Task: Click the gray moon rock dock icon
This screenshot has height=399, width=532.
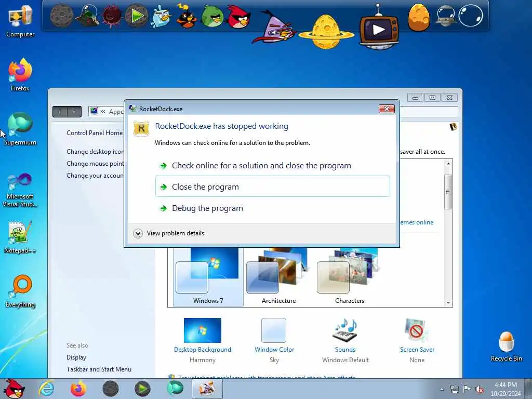Action: point(61,16)
